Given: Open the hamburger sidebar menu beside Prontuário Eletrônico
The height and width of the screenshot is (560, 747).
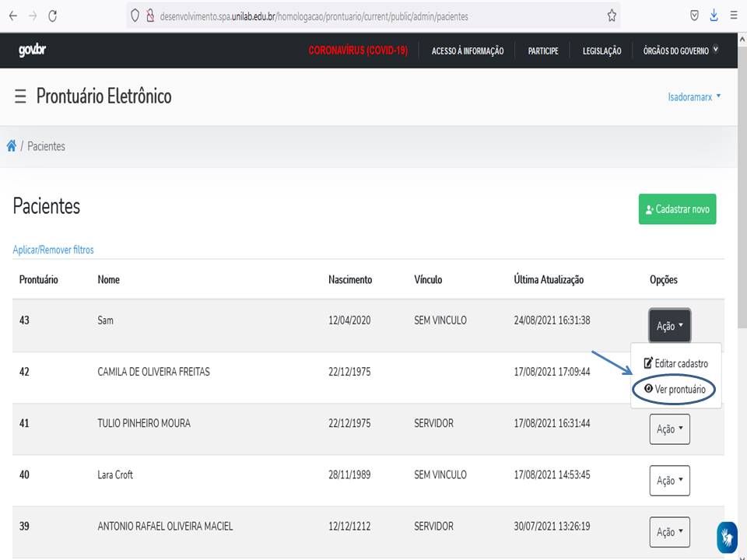Looking at the screenshot, I should (x=20, y=96).
